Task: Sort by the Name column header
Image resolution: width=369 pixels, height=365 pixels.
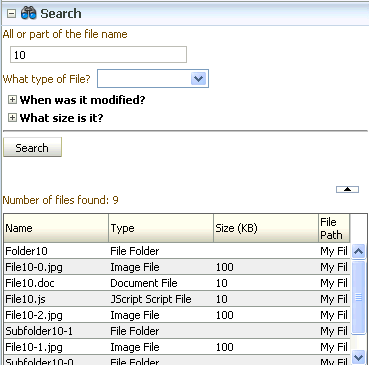Action: click(56, 228)
